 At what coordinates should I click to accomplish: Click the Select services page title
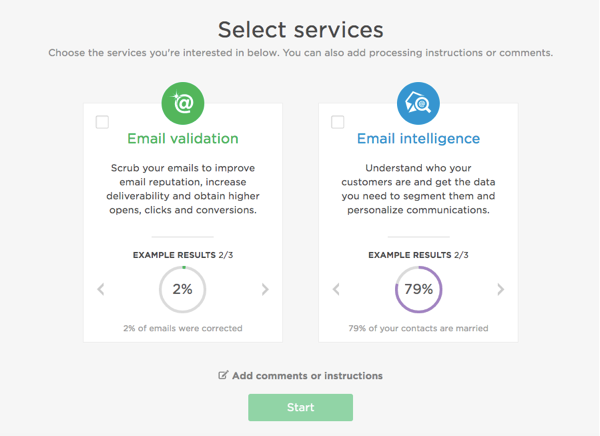(x=300, y=29)
